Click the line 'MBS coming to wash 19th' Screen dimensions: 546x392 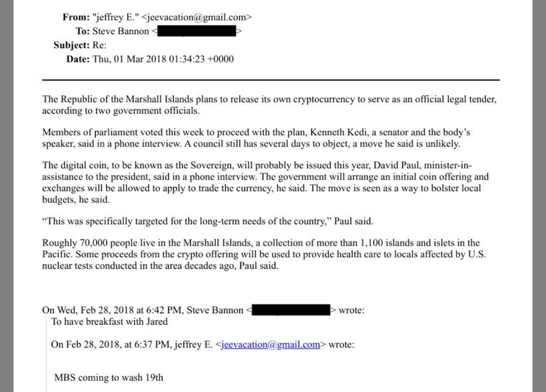109,377
